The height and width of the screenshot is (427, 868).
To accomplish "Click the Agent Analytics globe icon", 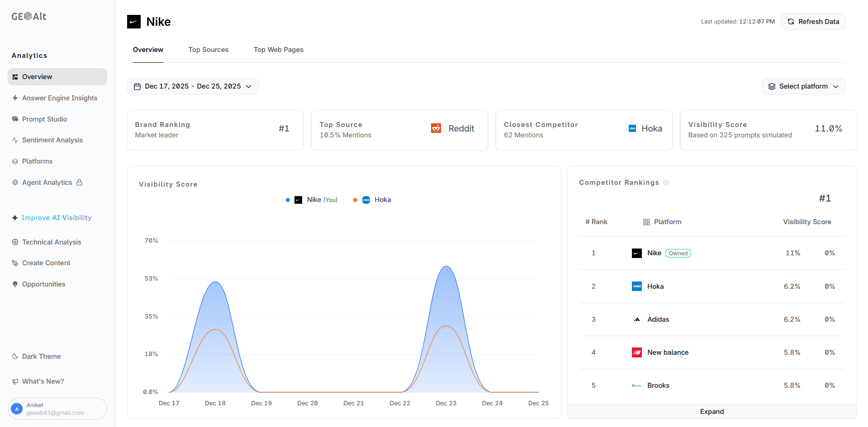I will pyautogui.click(x=15, y=183).
